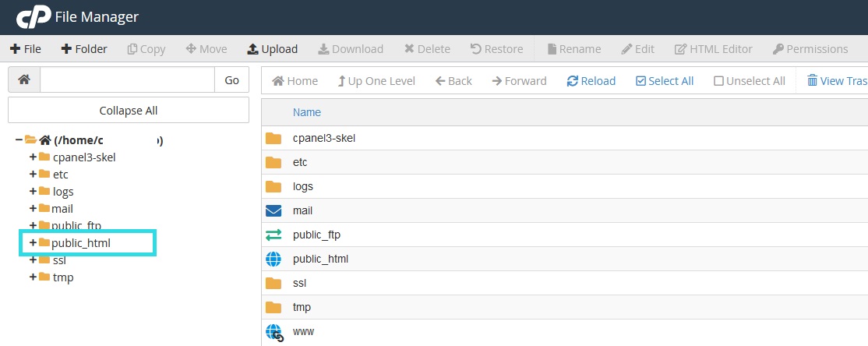
Task: Click the cPanel logo icon
Action: point(34,17)
